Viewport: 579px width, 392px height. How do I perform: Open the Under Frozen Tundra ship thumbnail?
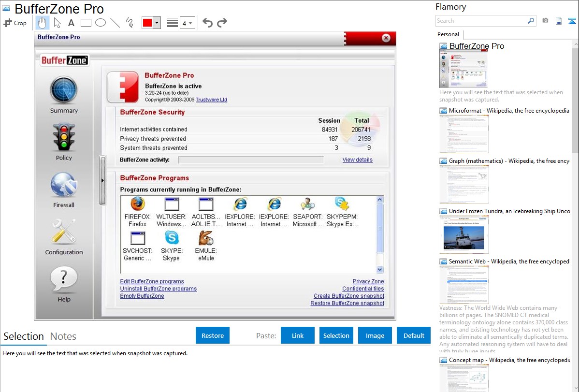(464, 234)
